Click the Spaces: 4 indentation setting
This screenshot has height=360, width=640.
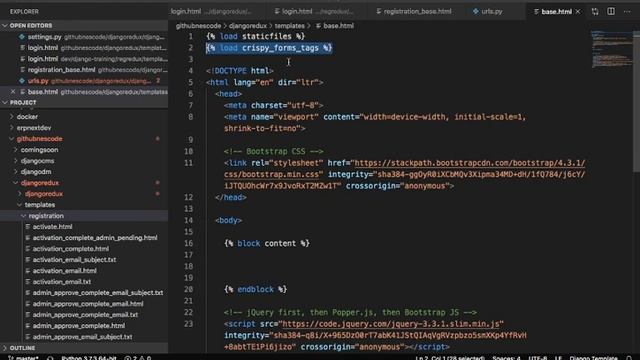click(506, 358)
